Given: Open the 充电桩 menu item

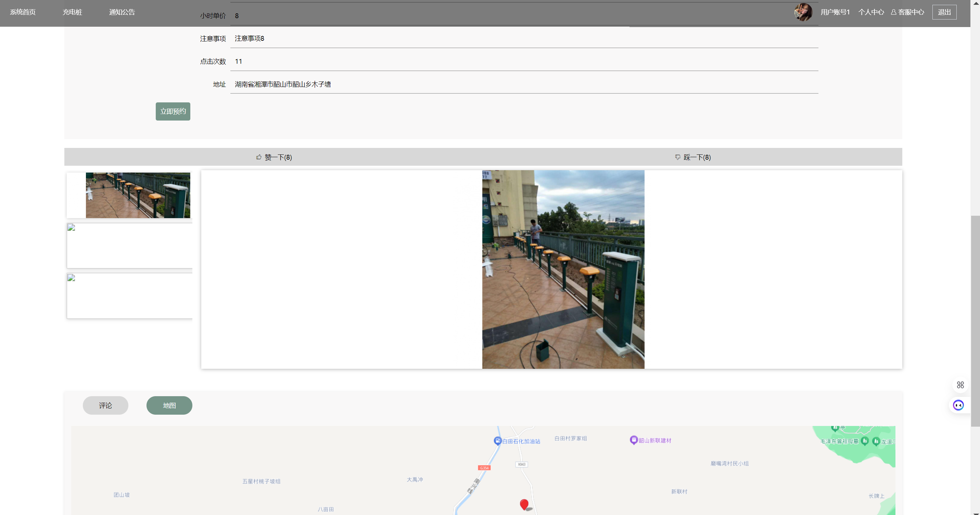Looking at the screenshot, I should [72, 12].
